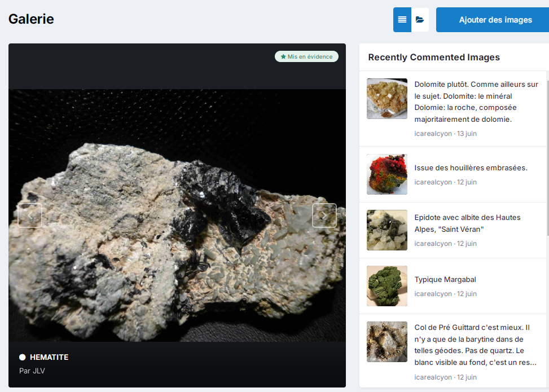Switch to folder albums view icon
The image size is (549, 392).
[x=420, y=20]
